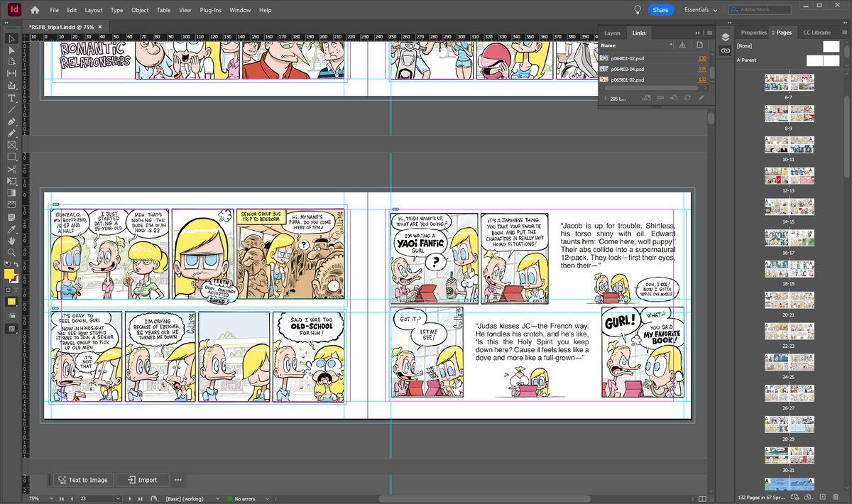
Task: Open the File menu
Action: pos(55,10)
